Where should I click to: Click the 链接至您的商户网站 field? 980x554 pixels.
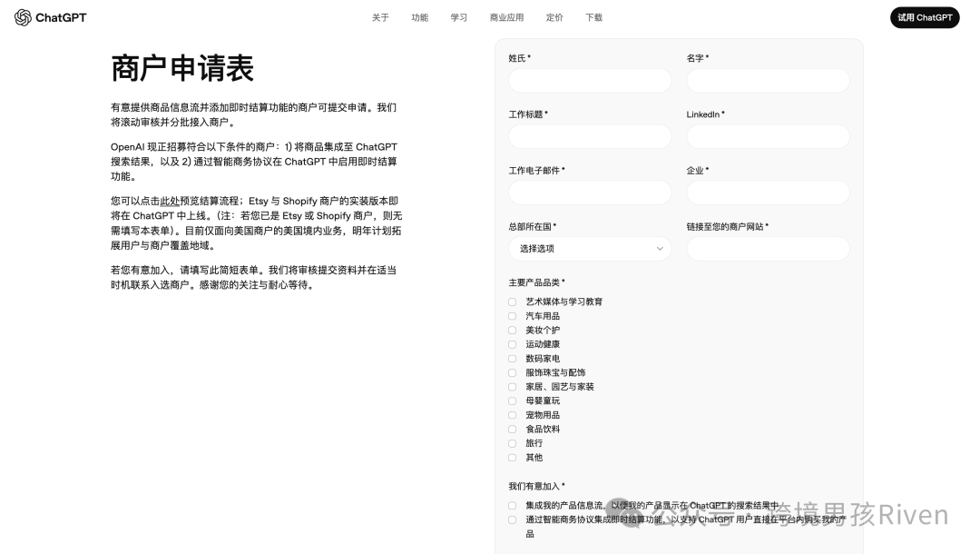pos(768,249)
